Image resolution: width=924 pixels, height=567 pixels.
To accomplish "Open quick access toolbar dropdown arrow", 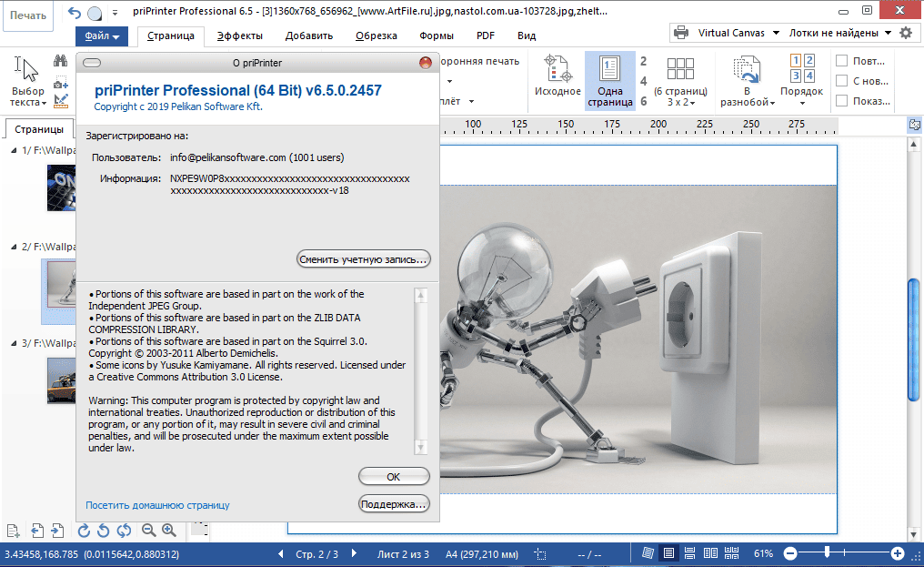I will tap(115, 13).
